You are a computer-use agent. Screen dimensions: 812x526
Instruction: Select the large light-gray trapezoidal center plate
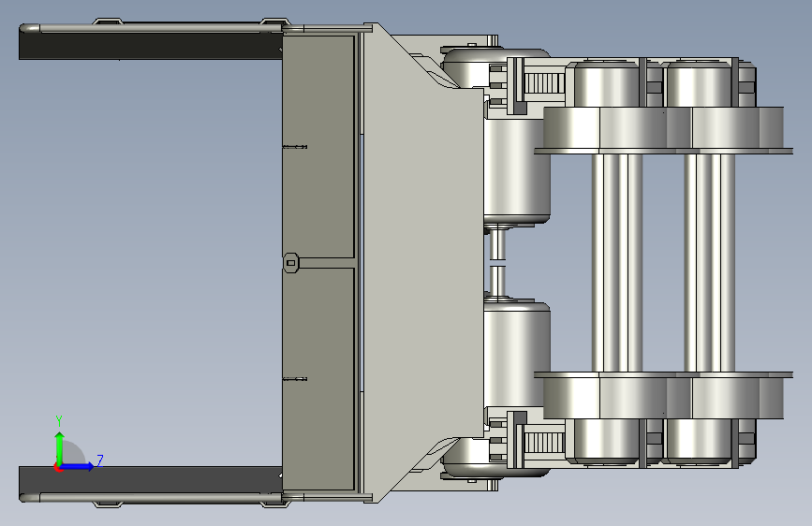(x=422, y=264)
